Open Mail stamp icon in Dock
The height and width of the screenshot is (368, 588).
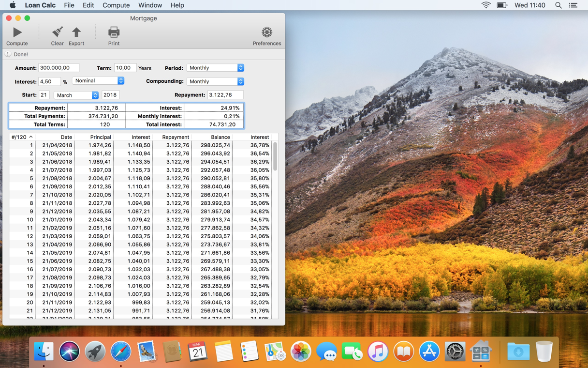point(147,351)
